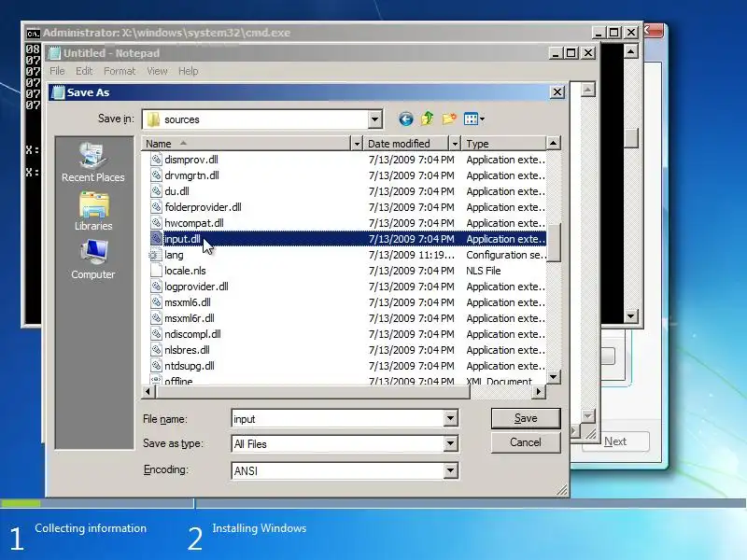Click the file list horizontal scrollbar thumb
Viewport: 747px width, 560px height.
pos(313,392)
